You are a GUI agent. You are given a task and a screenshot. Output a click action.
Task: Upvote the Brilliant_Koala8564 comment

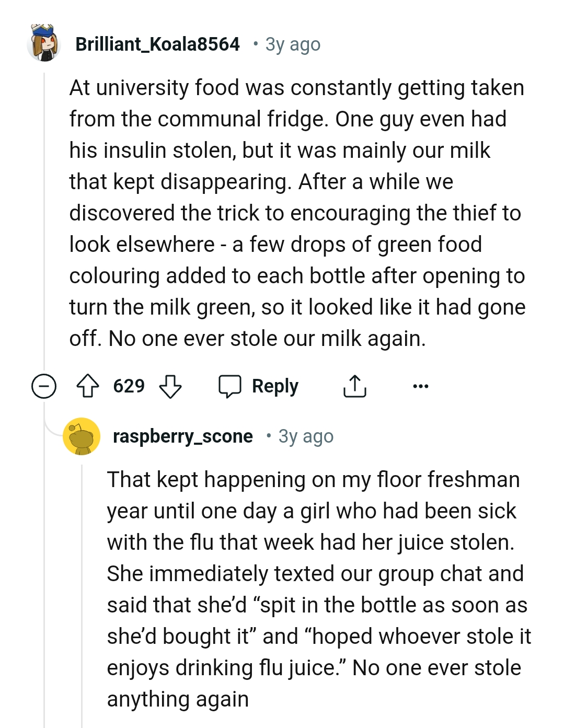coord(88,386)
